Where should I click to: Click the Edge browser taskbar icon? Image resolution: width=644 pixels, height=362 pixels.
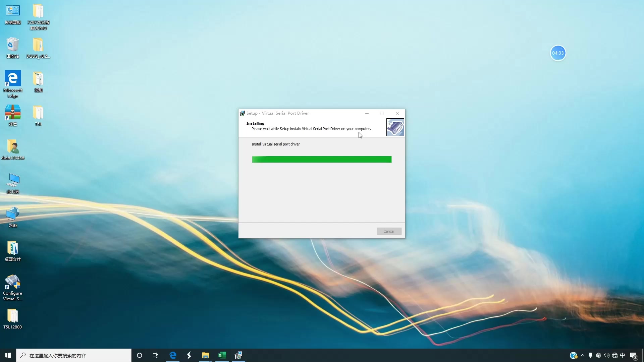coord(173,355)
